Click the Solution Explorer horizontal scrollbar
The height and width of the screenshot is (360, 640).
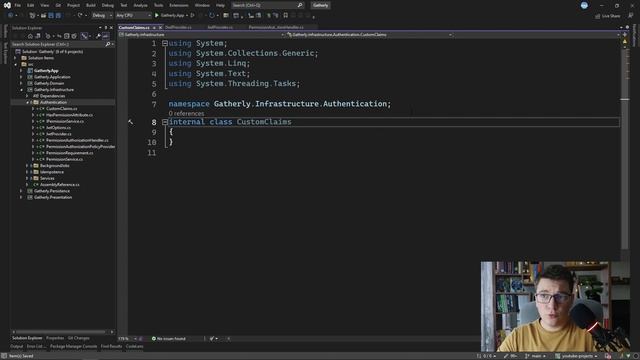[x=60, y=332]
